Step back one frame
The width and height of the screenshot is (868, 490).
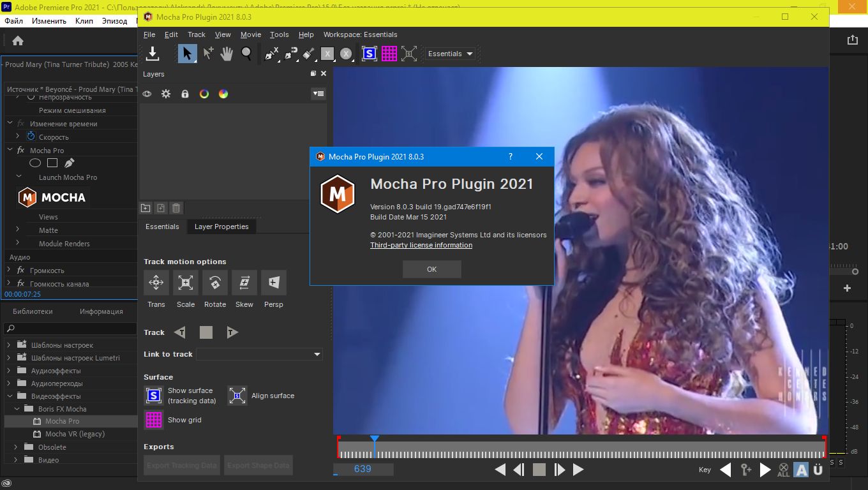(519, 470)
